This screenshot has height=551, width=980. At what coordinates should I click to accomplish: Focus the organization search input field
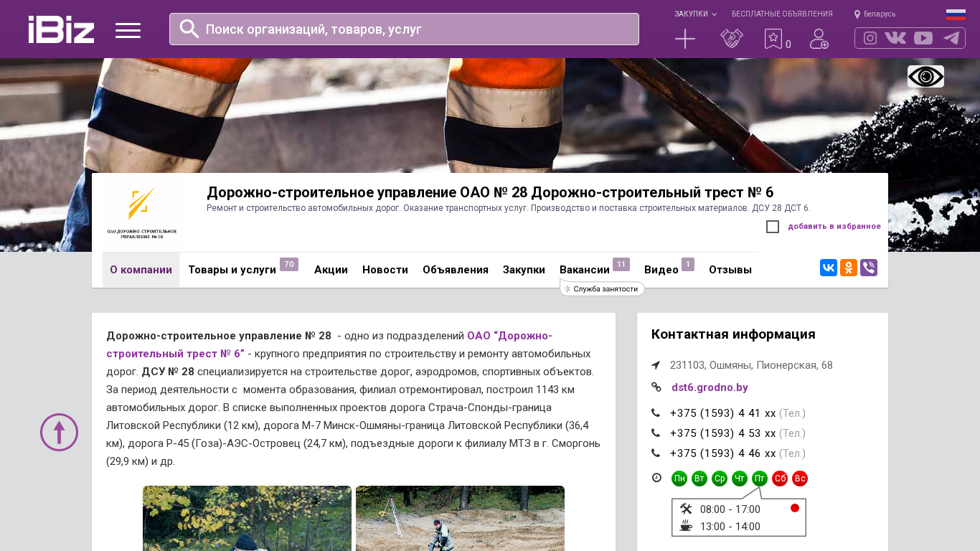404,29
